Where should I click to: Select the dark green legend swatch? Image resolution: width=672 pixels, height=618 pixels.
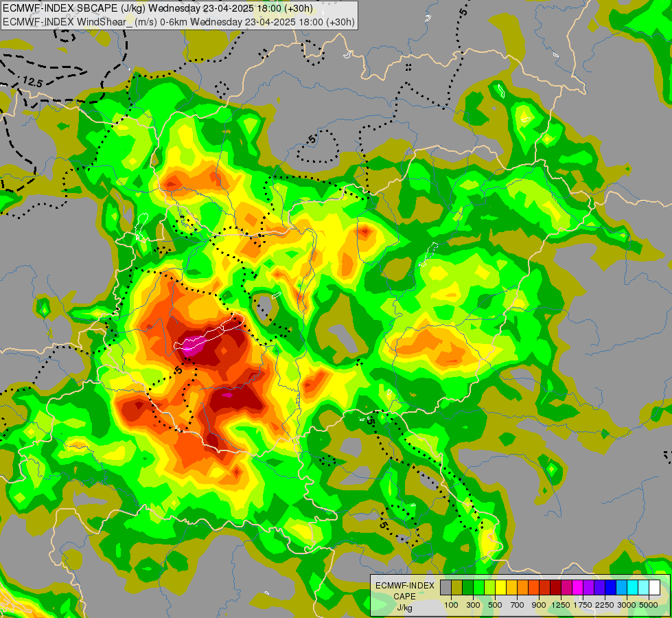click(x=468, y=587)
